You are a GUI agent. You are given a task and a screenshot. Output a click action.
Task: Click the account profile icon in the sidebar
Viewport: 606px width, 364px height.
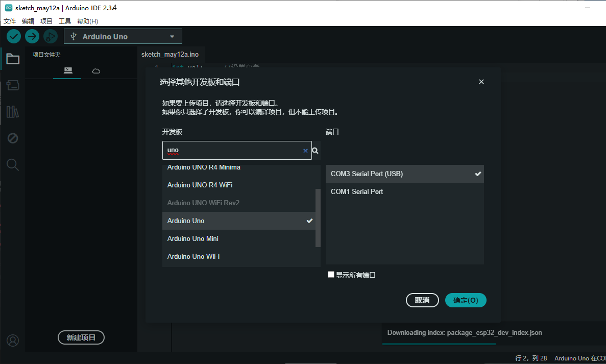pyautogui.click(x=13, y=341)
